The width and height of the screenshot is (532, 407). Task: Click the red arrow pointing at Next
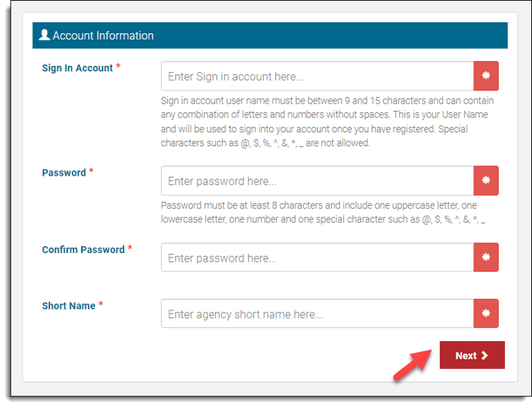point(412,361)
